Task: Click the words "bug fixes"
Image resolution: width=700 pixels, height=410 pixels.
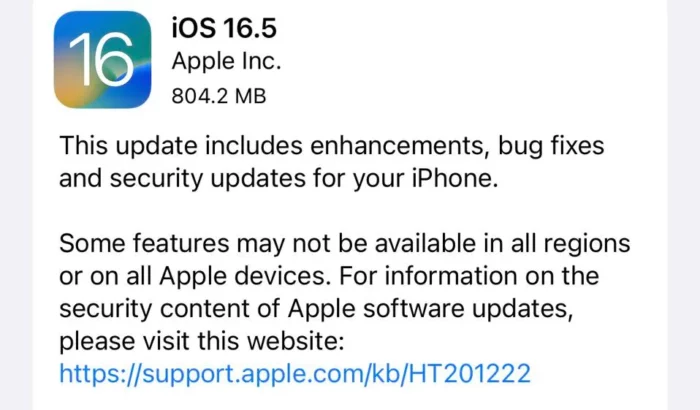Action: pos(551,146)
